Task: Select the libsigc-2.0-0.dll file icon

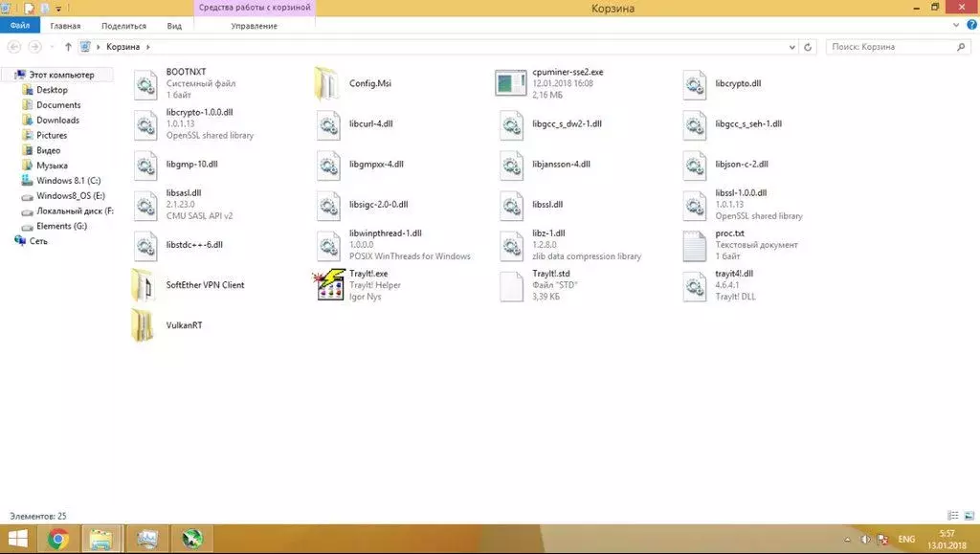Action: coord(329,206)
